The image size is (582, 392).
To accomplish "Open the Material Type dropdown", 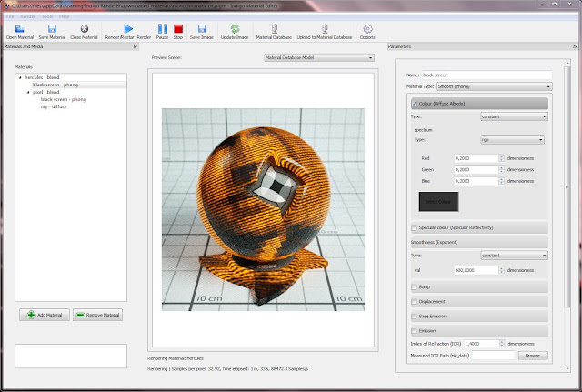I will pyautogui.click(x=493, y=86).
